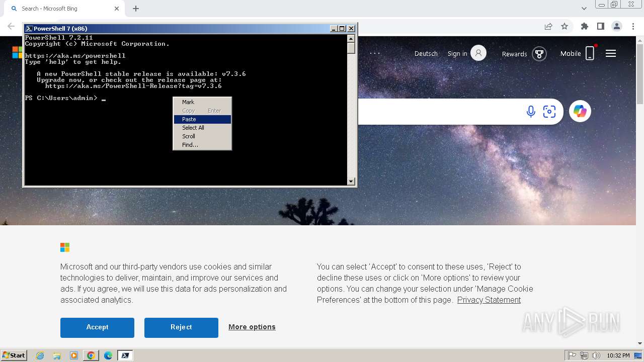Click PowerShell scrollbar down arrow
Viewport: 644px width, 362px height.
tap(351, 181)
